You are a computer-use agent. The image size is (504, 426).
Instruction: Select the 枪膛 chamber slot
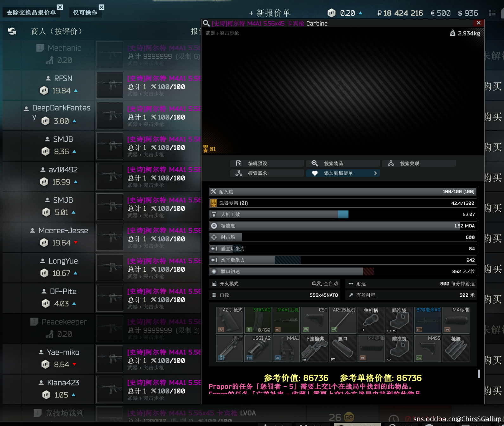tap(456, 348)
